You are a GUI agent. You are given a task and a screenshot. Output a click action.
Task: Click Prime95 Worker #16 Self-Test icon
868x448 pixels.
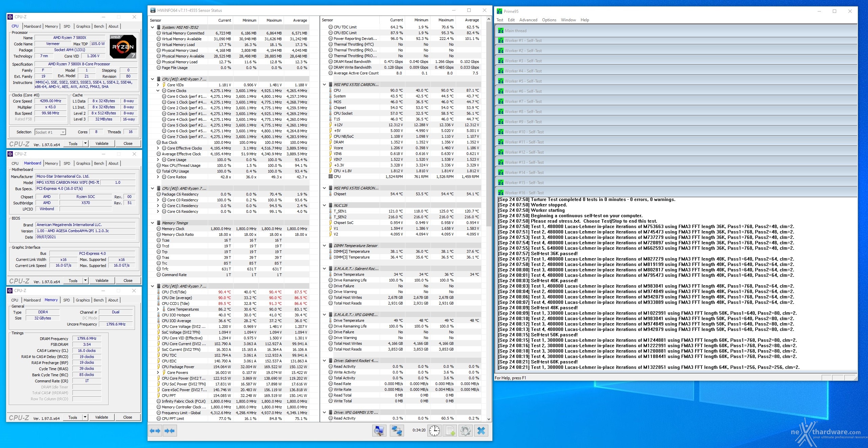pyautogui.click(x=501, y=193)
